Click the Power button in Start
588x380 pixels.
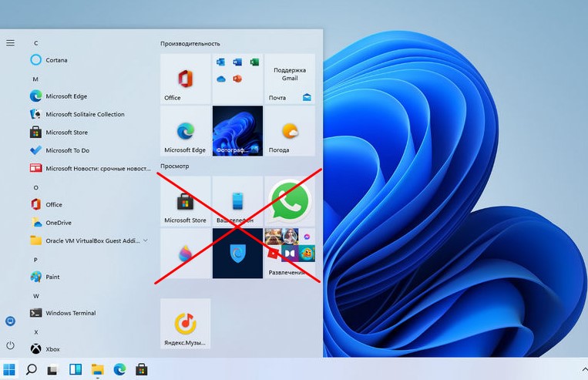click(11, 345)
